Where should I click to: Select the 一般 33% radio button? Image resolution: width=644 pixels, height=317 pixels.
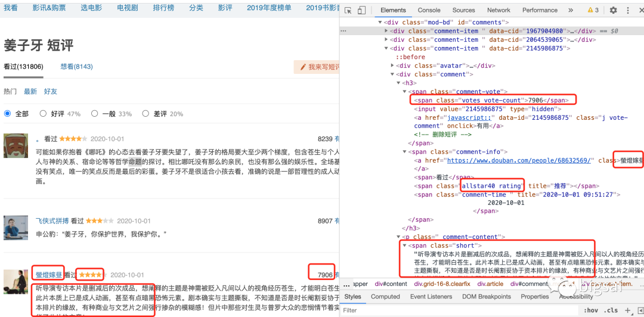94,114
